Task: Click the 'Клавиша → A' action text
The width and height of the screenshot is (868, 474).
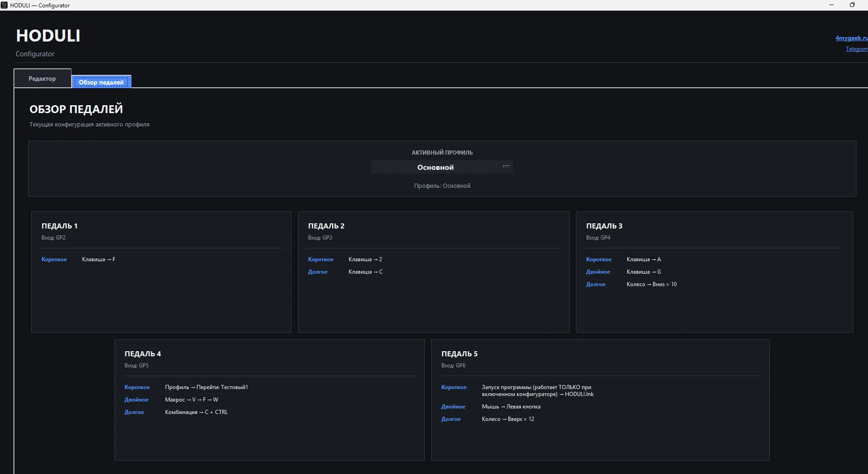Action: coord(644,259)
